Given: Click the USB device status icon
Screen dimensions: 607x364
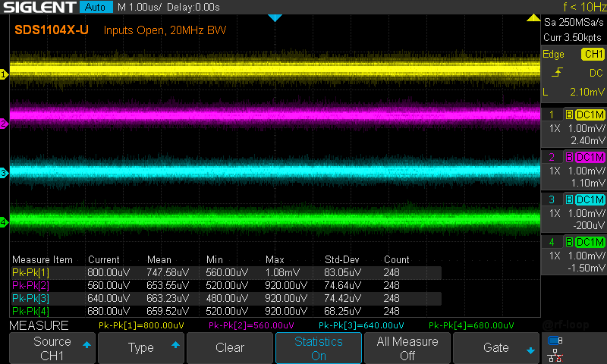Looking at the screenshot, I should 555,340.
